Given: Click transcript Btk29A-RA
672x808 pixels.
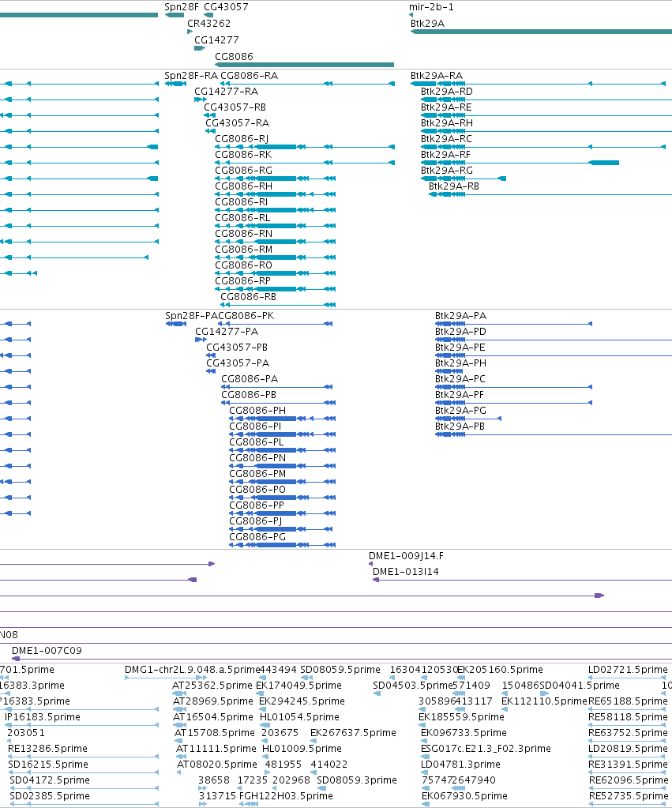Looking at the screenshot, I should (x=437, y=75).
